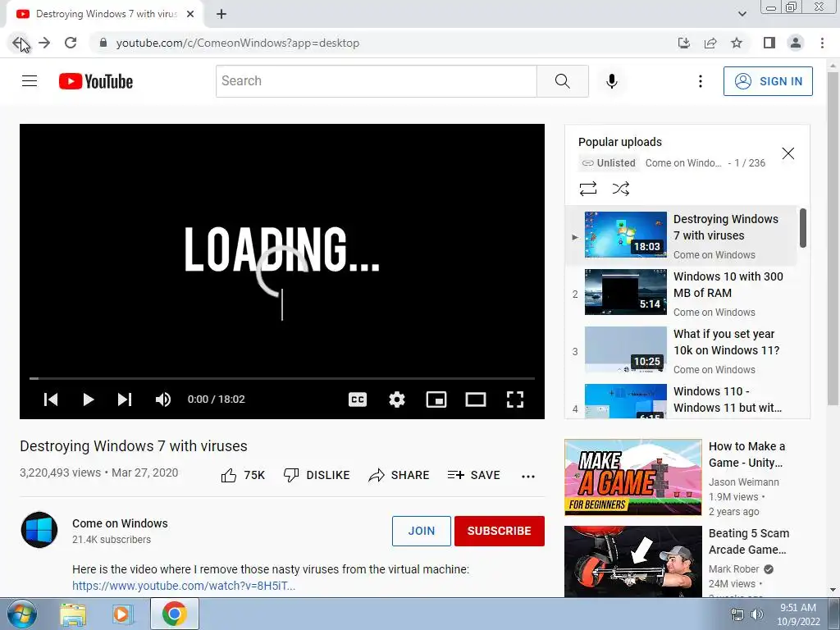Click the YouTube search field
840x630 pixels.
click(x=376, y=81)
